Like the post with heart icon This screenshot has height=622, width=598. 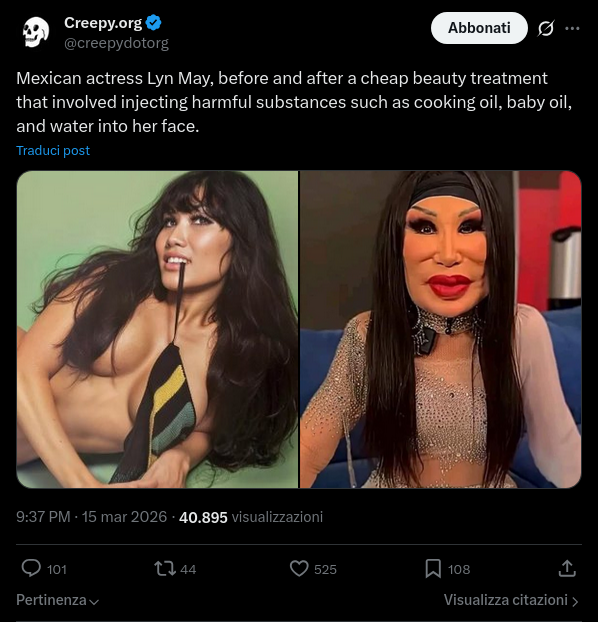299,568
